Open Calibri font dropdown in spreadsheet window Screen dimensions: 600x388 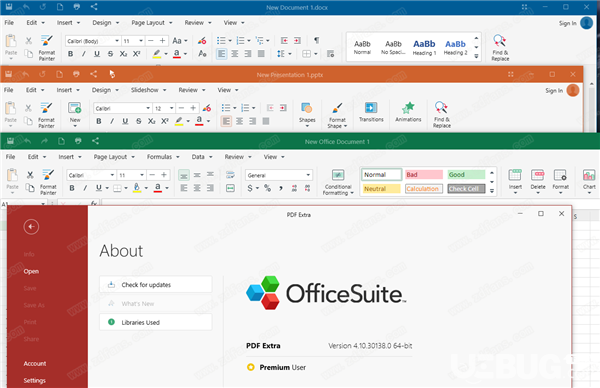112,175
